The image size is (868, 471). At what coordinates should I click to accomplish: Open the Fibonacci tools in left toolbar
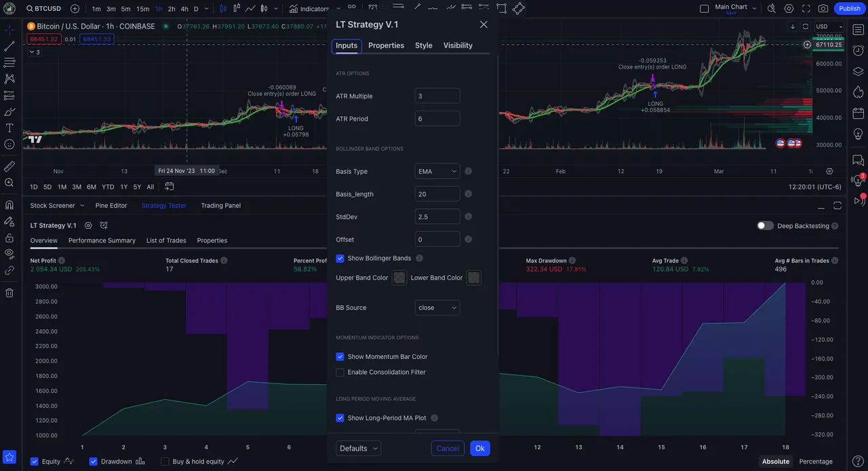[x=9, y=62]
